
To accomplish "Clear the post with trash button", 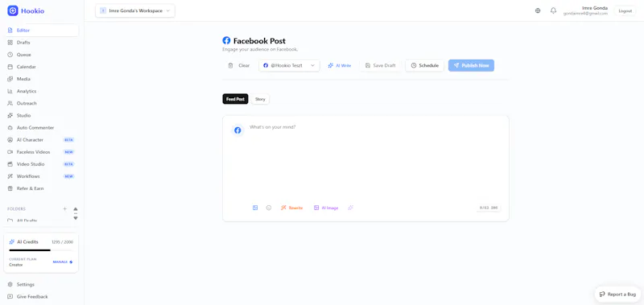I will click(239, 65).
